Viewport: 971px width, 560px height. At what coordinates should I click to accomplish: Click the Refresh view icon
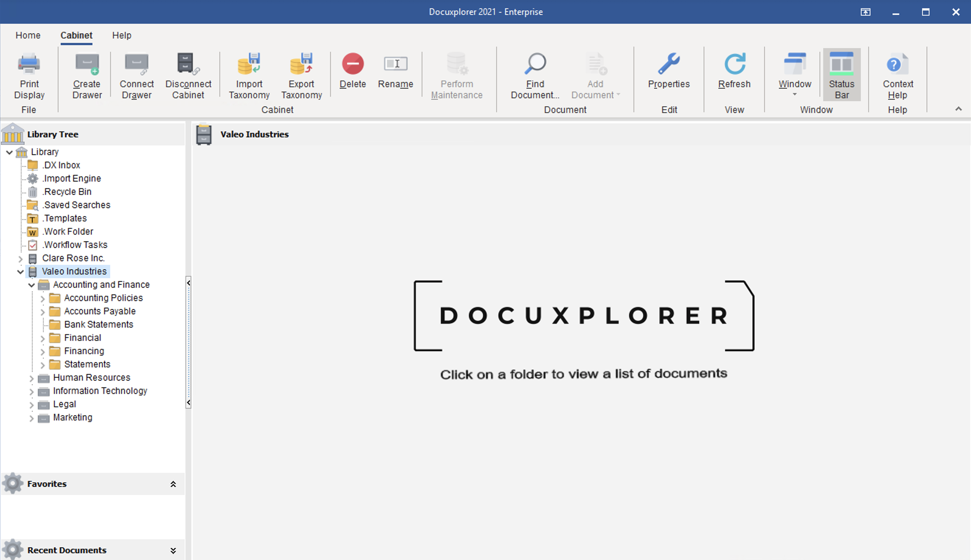pos(734,64)
